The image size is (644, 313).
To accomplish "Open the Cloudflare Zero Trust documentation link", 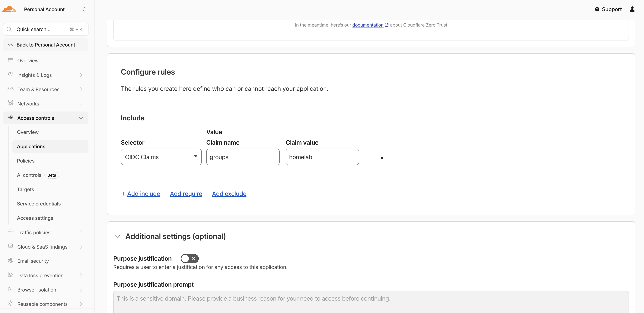I will tap(368, 25).
